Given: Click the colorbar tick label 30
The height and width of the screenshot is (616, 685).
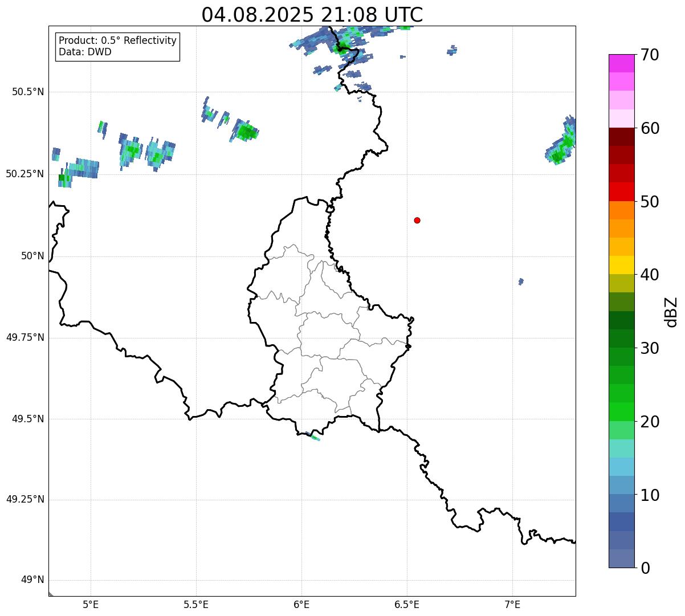Looking at the screenshot, I should coord(650,348).
